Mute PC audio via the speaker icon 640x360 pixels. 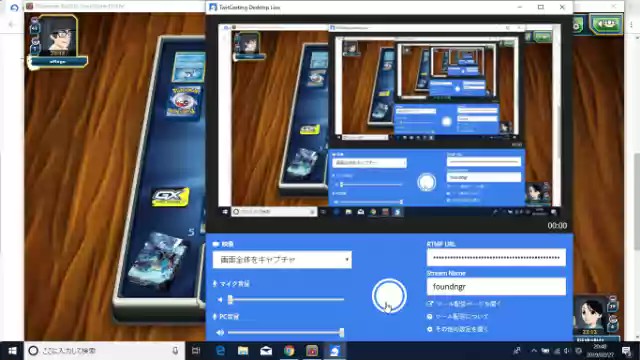coord(220,333)
